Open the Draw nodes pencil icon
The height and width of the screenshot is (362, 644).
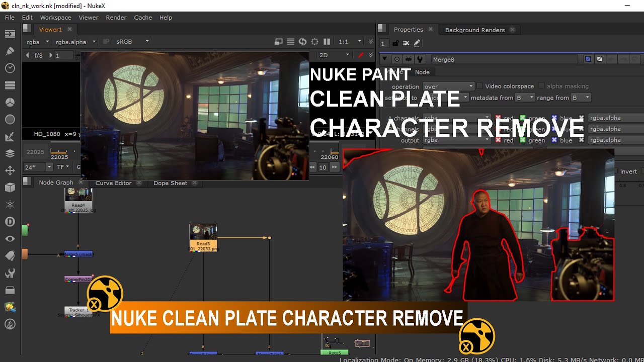click(x=10, y=51)
